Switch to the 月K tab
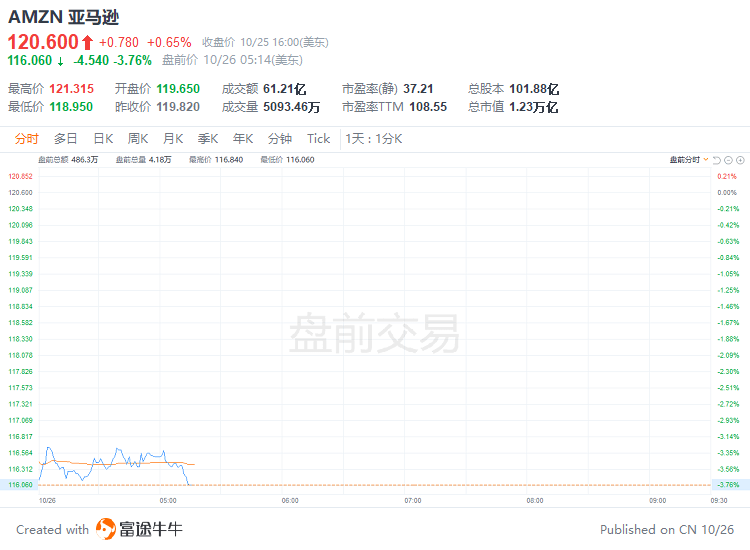The height and width of the screenshot is (550, 750). point(173,139)
